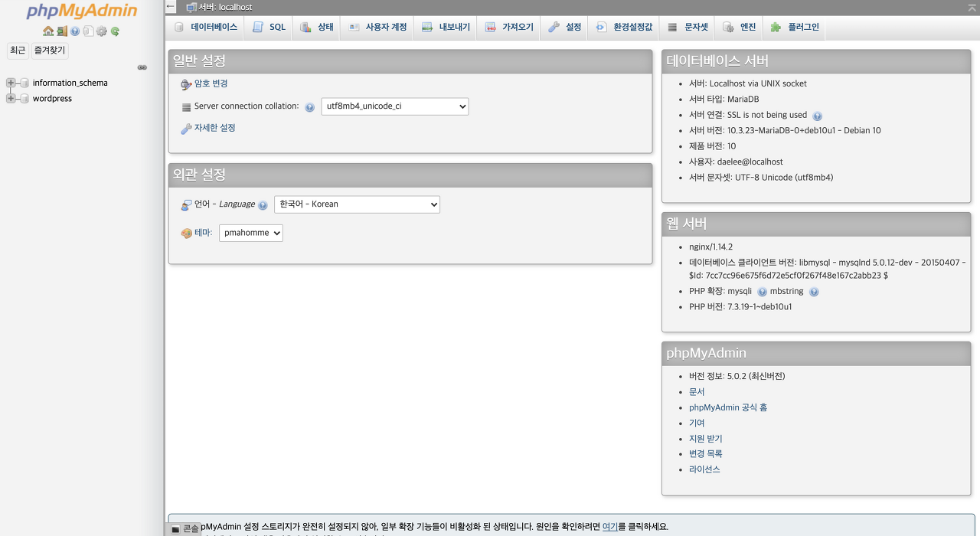Reload navigation panel with green refresh icon

[115, 31]
